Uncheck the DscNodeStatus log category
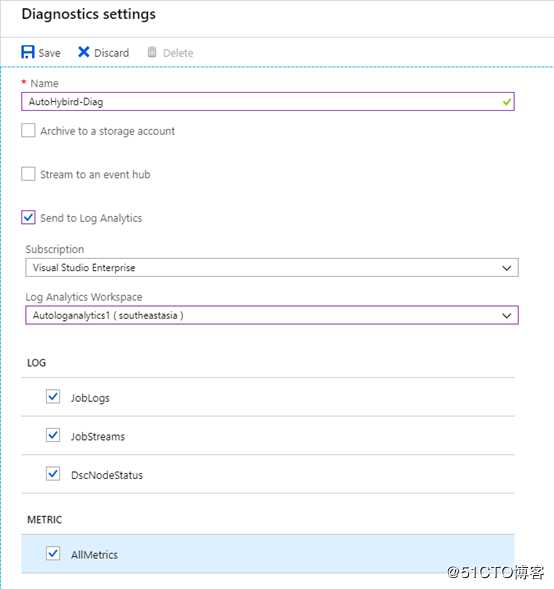This screenshot has height=589, width=554. [x=53, y=474]
